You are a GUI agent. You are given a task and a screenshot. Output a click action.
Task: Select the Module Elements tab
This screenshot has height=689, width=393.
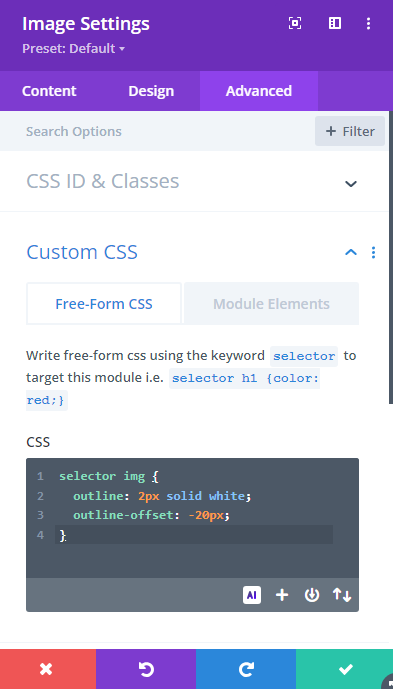[x=271, y=304]
